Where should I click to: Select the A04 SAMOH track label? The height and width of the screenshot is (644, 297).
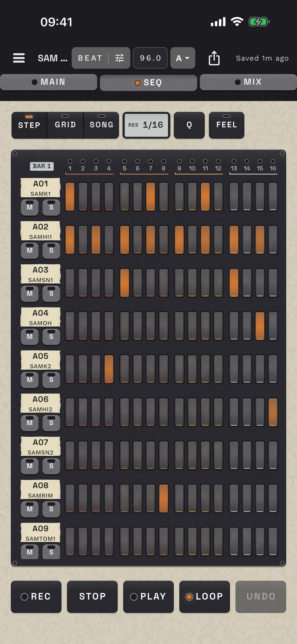[40, 317]
